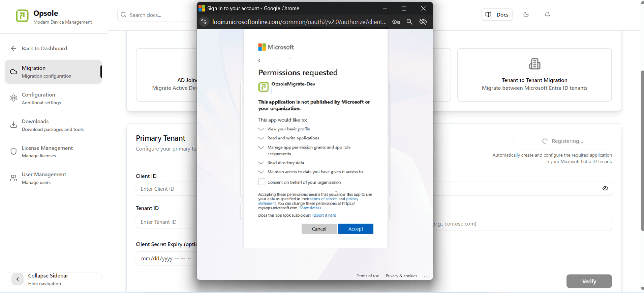
Task: Click the password key icon in the address bar
Action: click(396, 22)
